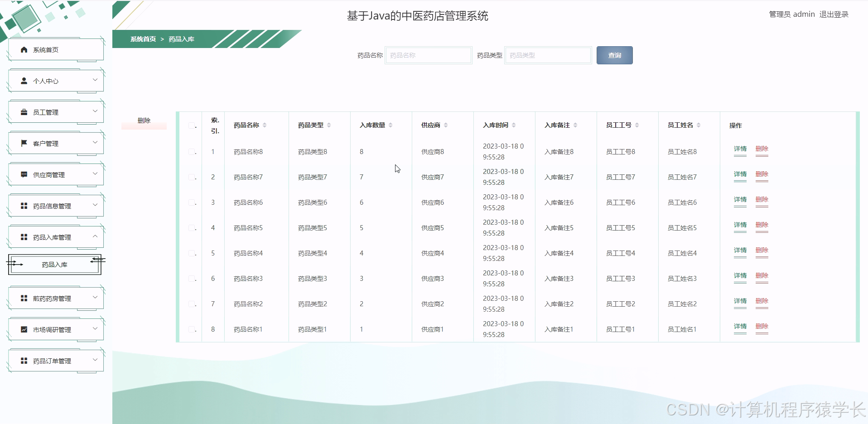Check the select-all checkbox in table header

tap(192, 126)
